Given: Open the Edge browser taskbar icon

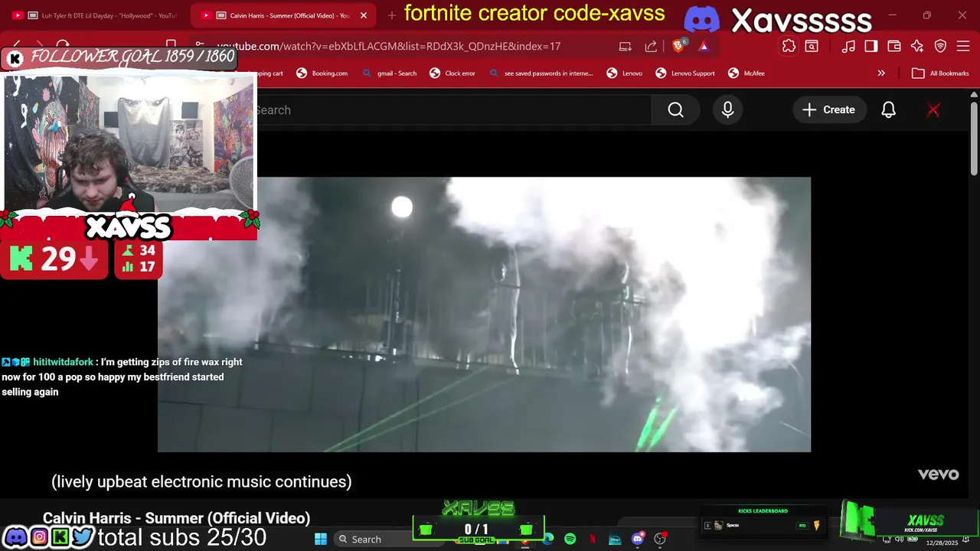Looking at the screenshot, I should (548, 539).
